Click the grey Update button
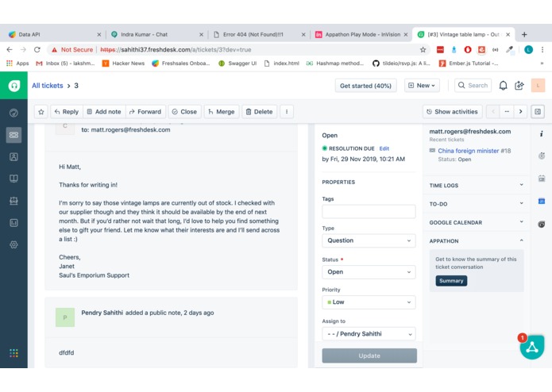 point(369,355)
